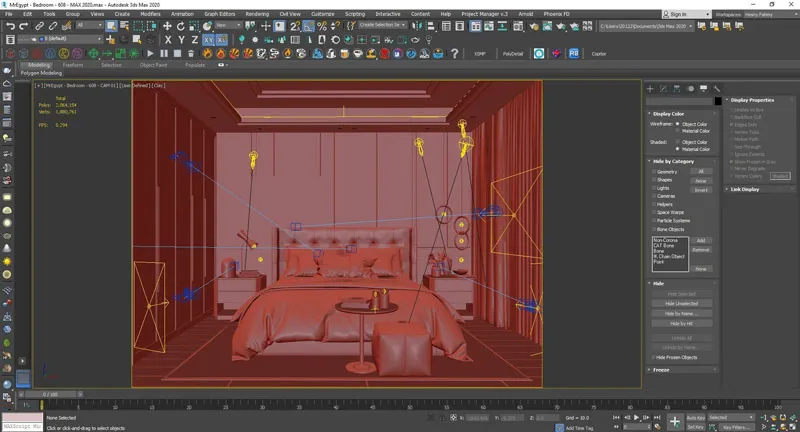Expand the Freeze rollout
Screen dimensions: 800x432
(661, 369)
